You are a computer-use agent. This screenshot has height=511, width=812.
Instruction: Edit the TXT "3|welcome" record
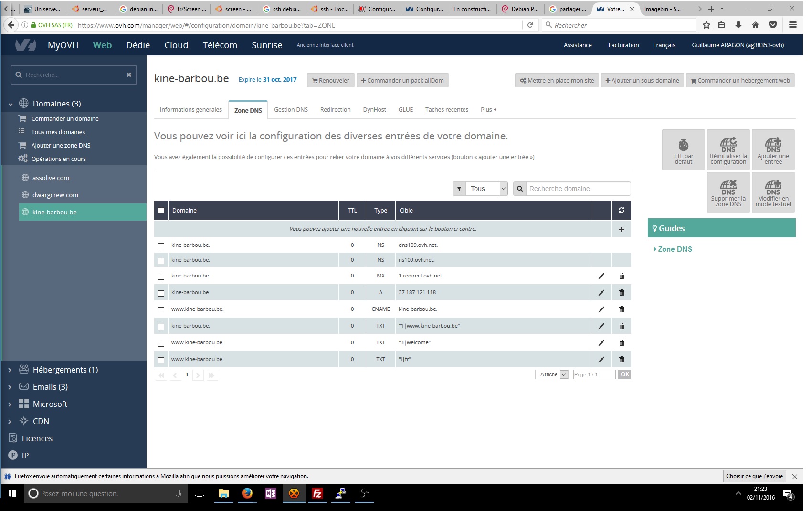601,342
